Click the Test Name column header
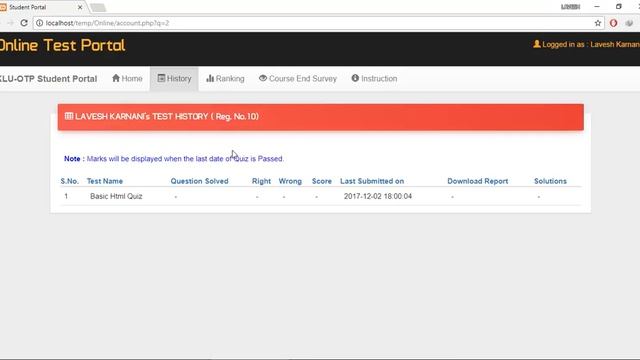This screenshot has width=640, height=360. 104,181
